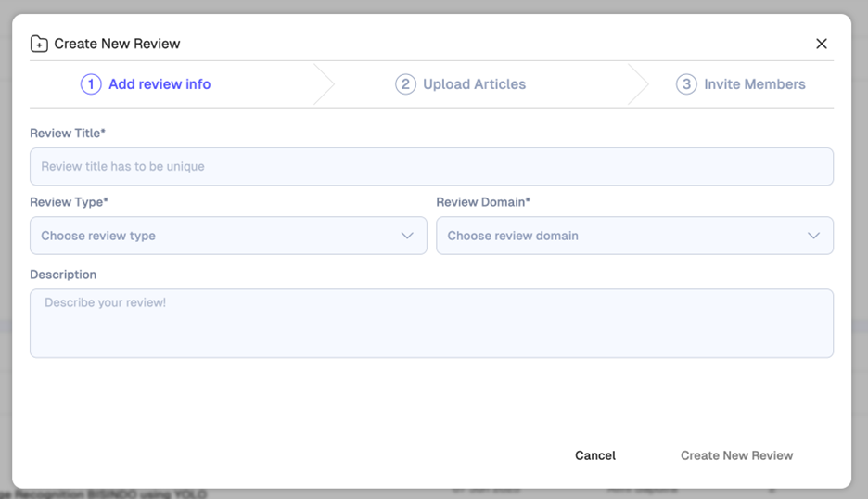Click the step 2 circled number icon
Screen dimensions: 868x499
point(405,84)
